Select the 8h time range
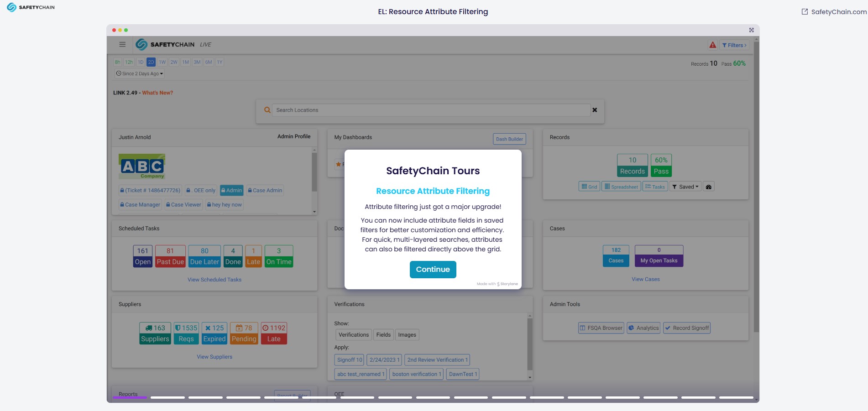 coord(118,62)
